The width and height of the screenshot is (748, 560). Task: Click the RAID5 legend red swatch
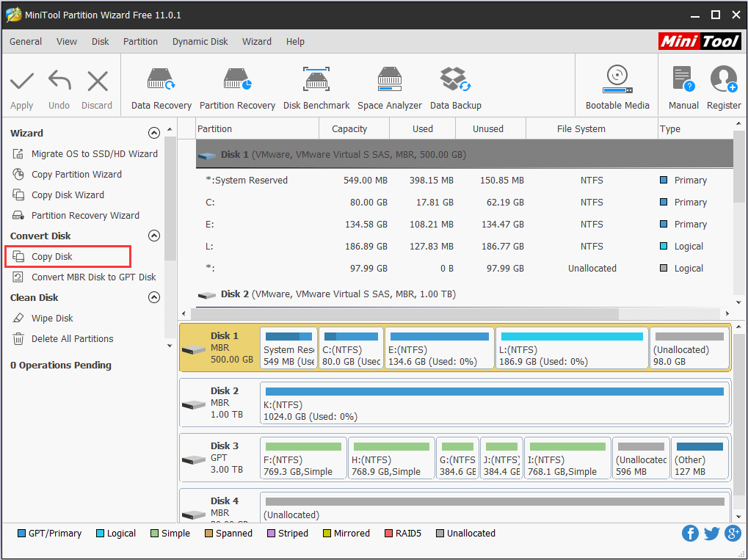[388, 534]
